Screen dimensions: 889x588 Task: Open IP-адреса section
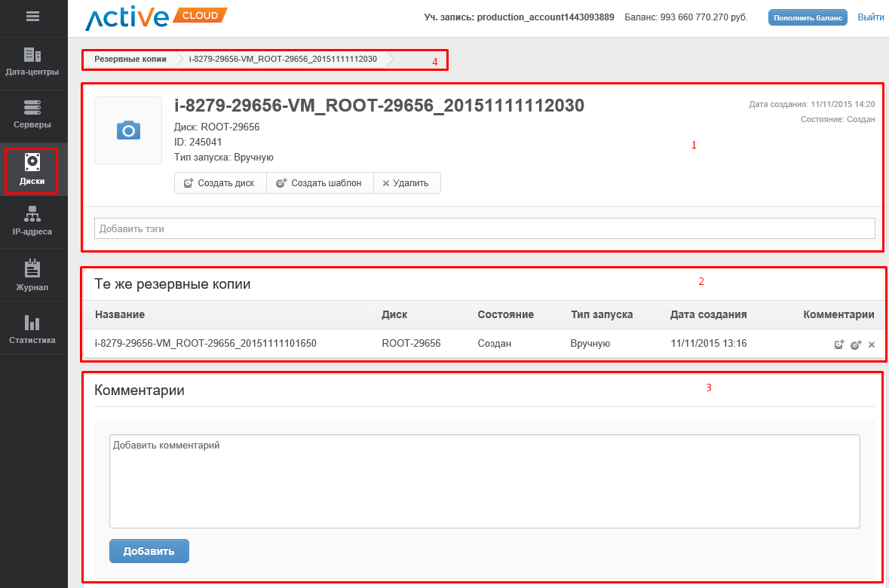click(32, 222)
